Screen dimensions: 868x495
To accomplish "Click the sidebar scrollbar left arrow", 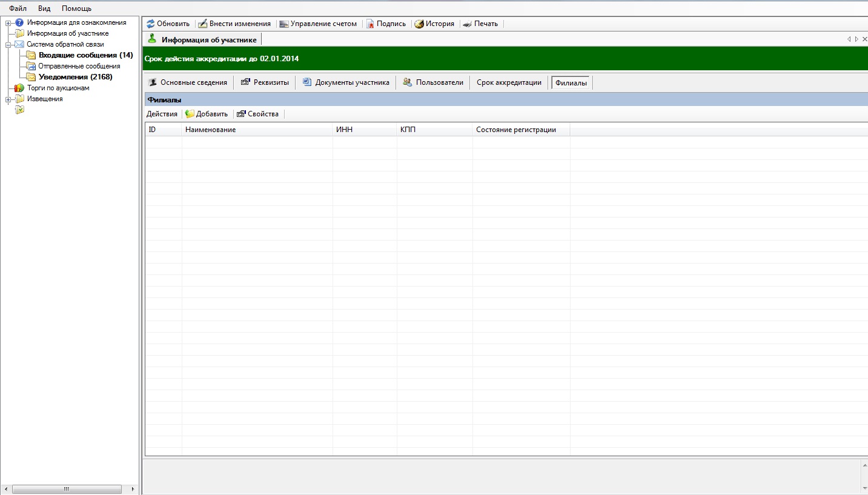I will click(x=5, y=489).
